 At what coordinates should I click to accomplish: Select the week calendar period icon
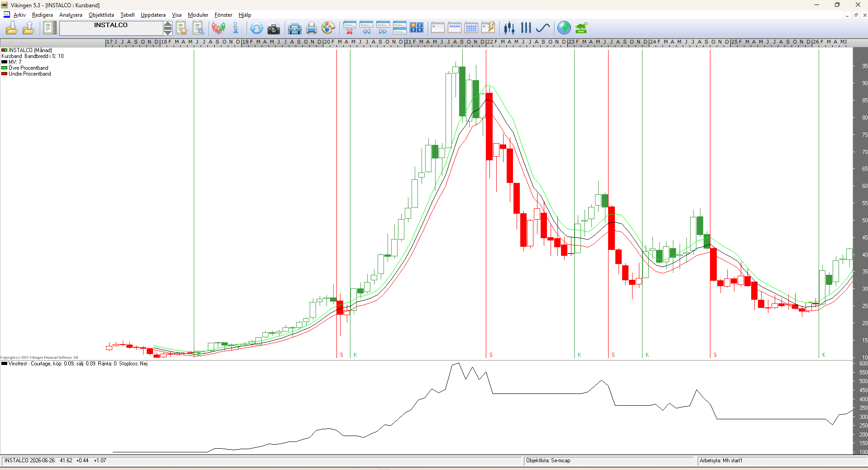pos(455,28)
